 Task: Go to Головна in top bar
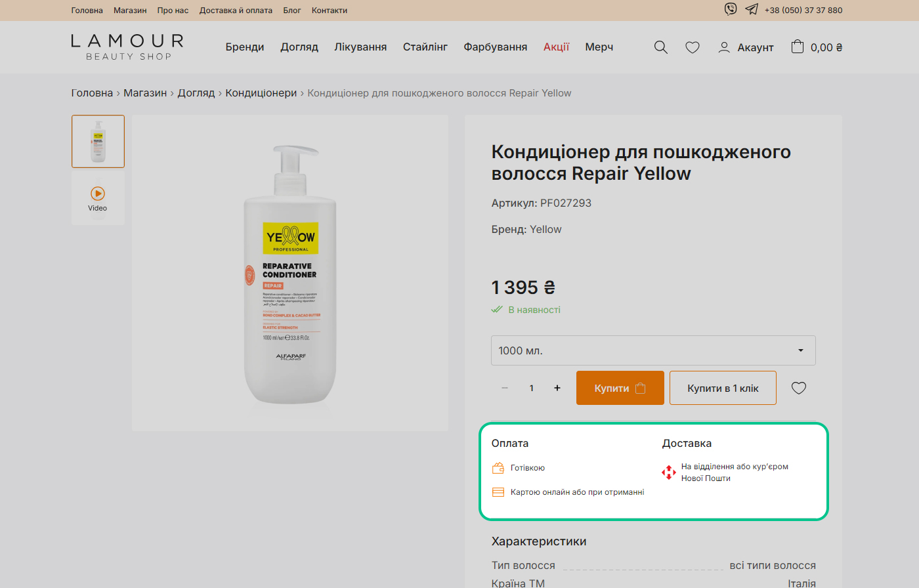(87, 10)
